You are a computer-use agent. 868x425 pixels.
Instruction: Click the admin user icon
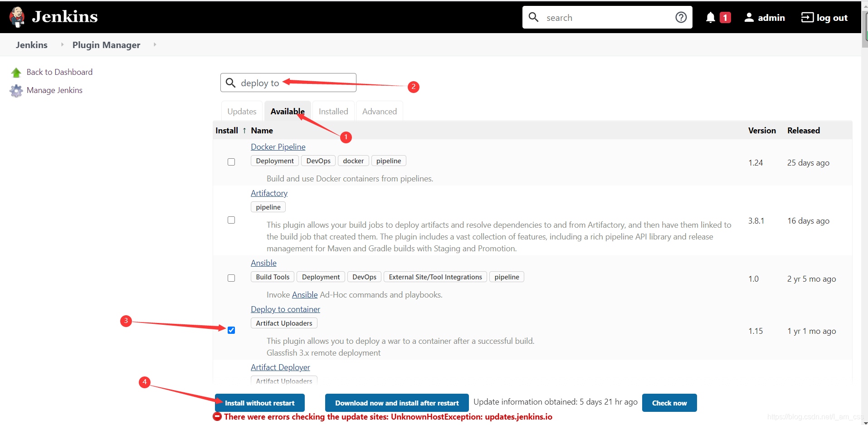click(x=749, y=18)
